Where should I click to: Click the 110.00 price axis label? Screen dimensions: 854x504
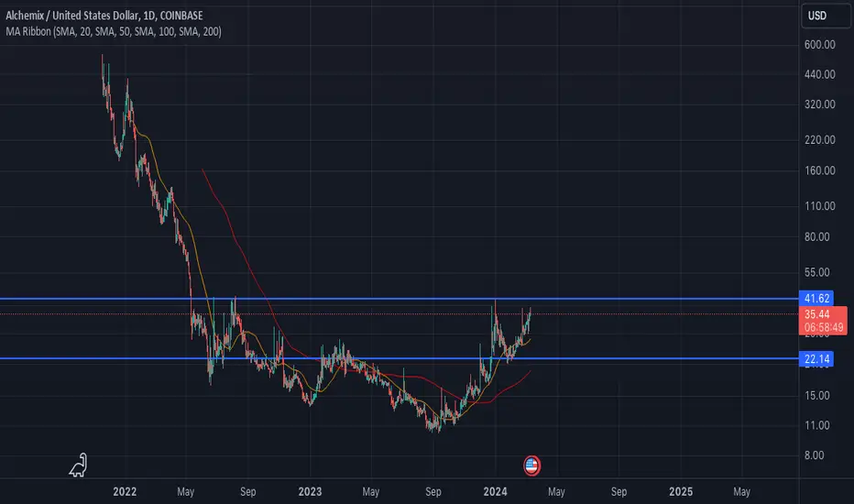820,206
